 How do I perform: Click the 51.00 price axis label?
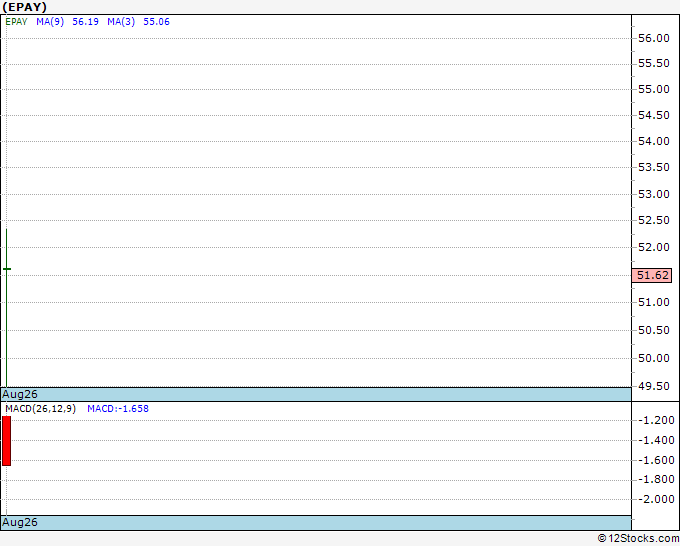(654, 302)
